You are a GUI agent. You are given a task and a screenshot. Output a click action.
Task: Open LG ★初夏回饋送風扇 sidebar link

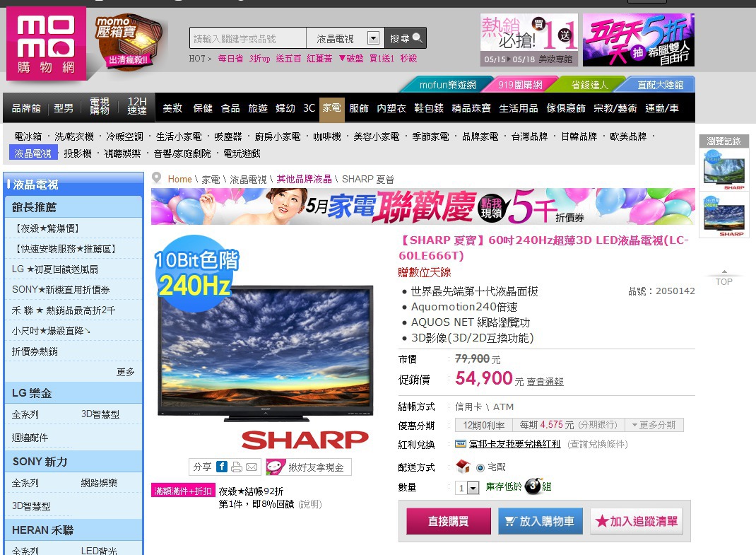pos(55,269)
